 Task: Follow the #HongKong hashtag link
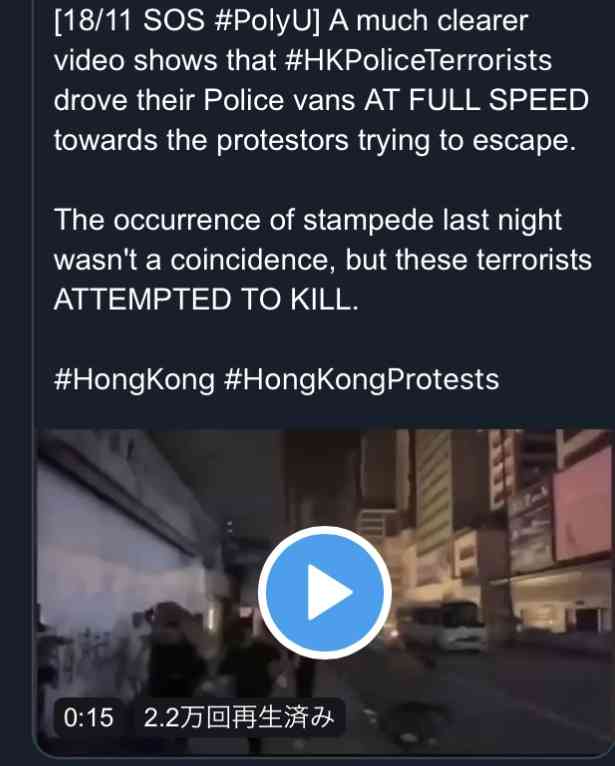point(134,381)
